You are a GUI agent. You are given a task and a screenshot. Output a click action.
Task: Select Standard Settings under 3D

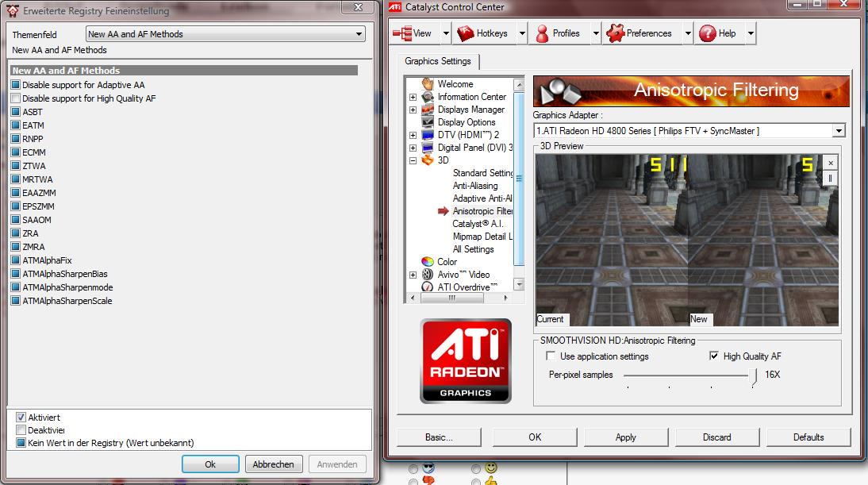(x=482, y=173)
